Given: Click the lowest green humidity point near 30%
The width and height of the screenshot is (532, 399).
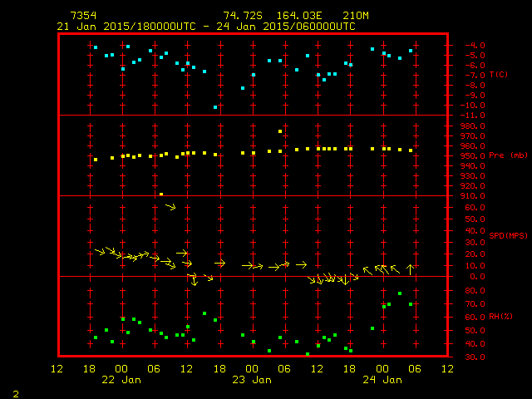Looking at the screenshot, I should [308, 354].
